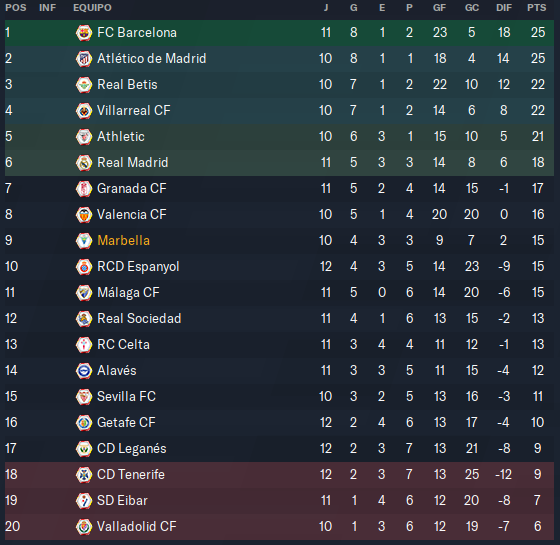Click the FC Barcelona club crest

pyautogui.click(x=84, y=33)
